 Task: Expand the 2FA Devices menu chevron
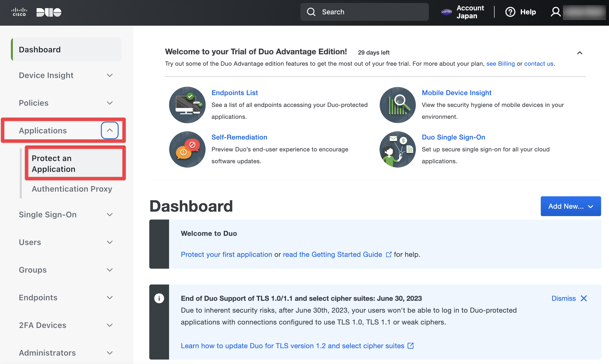pyautogui.click(x=110, y=325)
